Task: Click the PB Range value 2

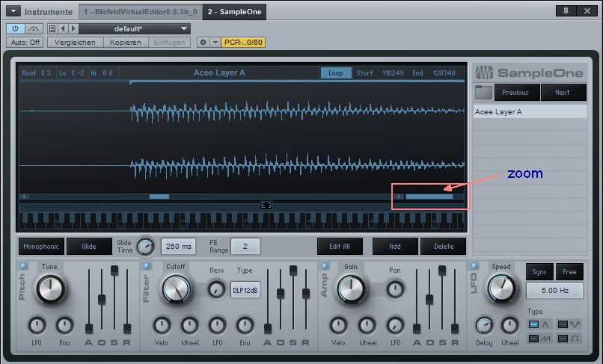Action: (245, 247)
